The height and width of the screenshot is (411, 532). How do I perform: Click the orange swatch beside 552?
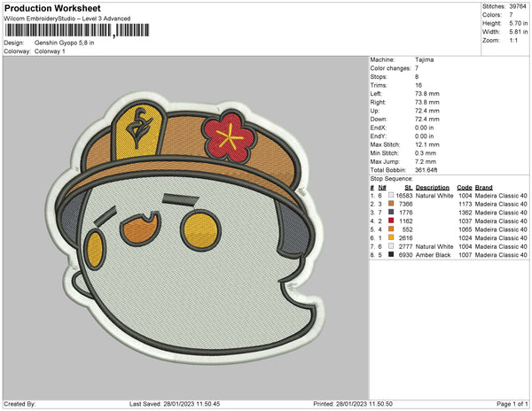pos(391,229)
